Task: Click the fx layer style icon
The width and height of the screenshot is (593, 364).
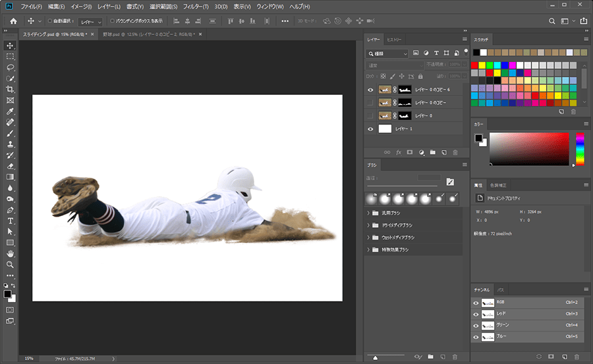Action: 399,152
